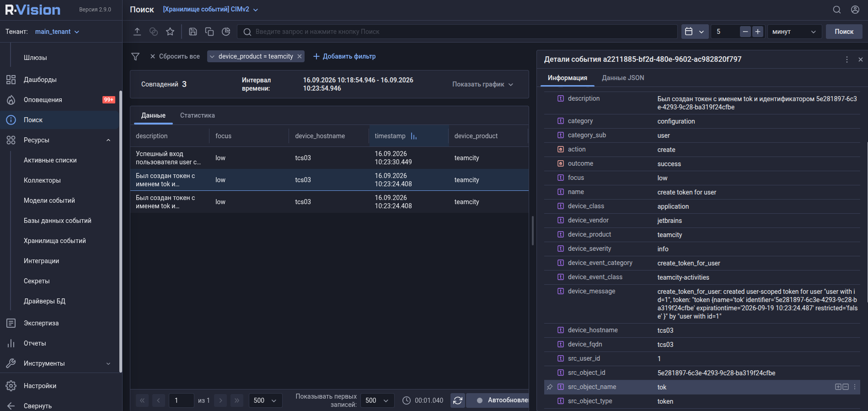Select the Информация tab

(568, 78)
